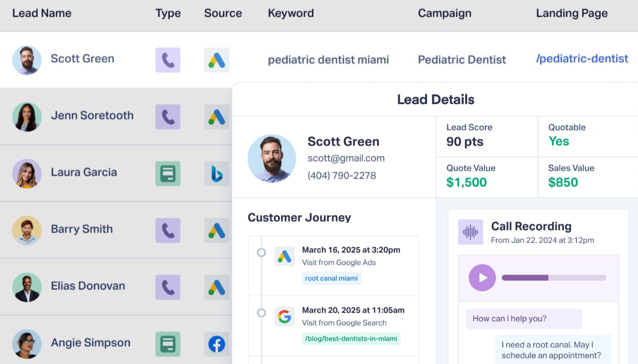Sort by the Lead Name column header

click(x=42, y=13)
